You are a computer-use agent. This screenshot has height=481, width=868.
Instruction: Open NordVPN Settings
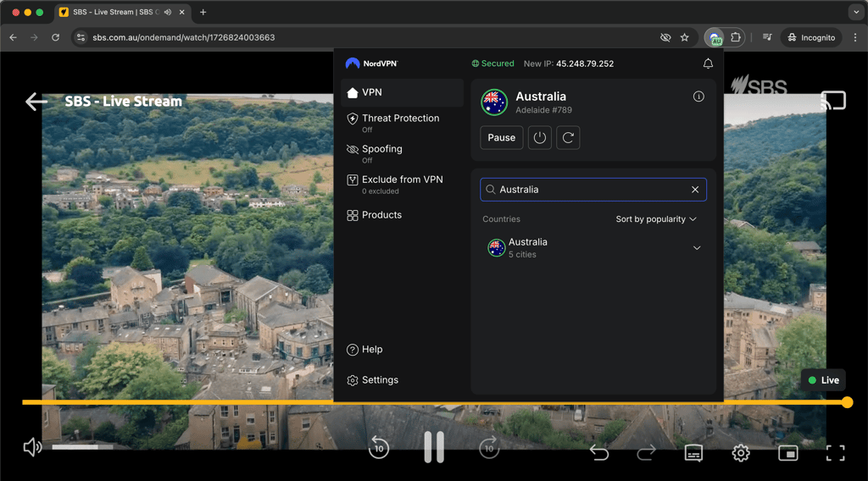coord(373,380)
